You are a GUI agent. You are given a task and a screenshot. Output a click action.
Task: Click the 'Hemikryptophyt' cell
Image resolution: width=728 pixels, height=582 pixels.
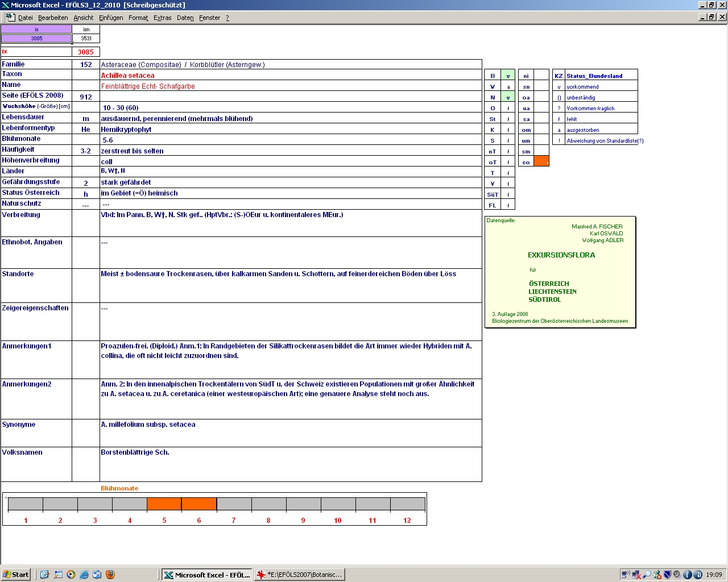291,129
